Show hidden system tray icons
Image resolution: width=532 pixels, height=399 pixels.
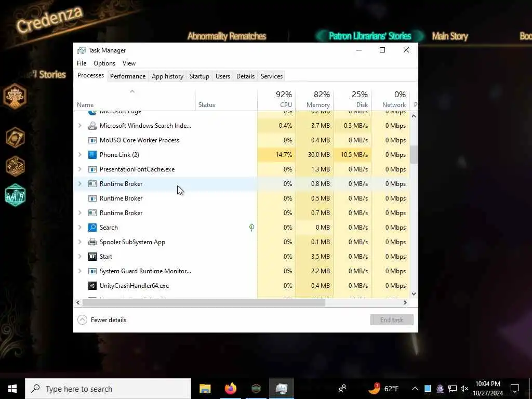415,389
